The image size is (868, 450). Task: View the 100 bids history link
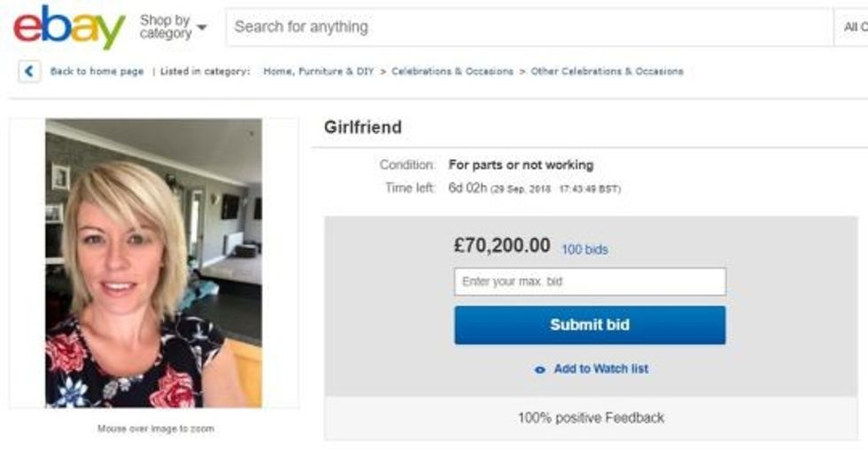pyautogui.click(x=585, y=250)
